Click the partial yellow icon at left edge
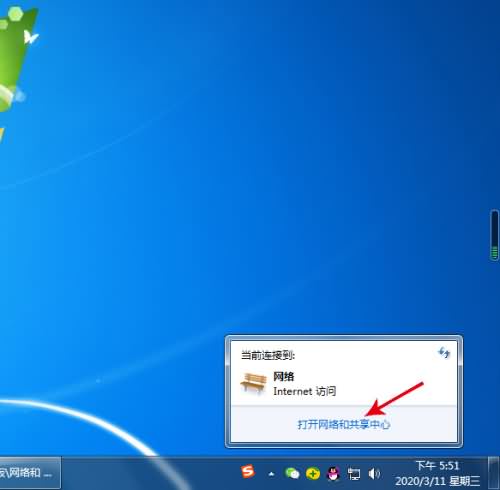This screenshot has height=490, width=500. click(1, 135)
